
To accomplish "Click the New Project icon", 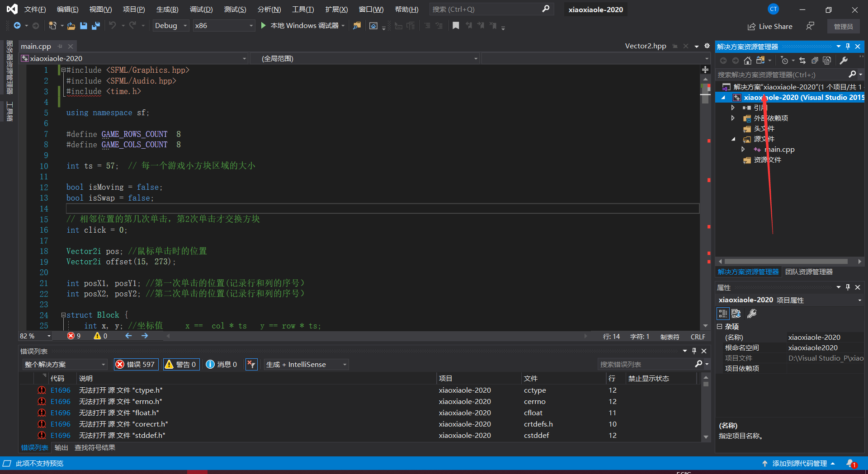I will coord(52,26).
